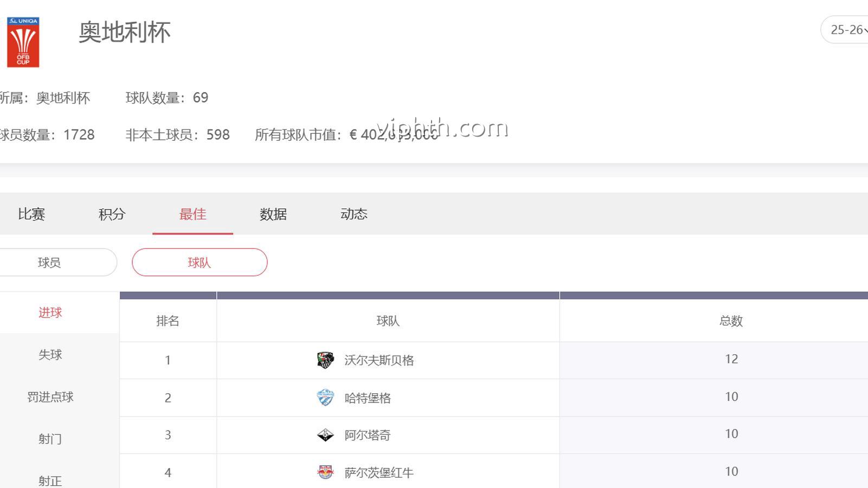
Task: Choose 射门 stat category
Action: (x=50, y=439)
